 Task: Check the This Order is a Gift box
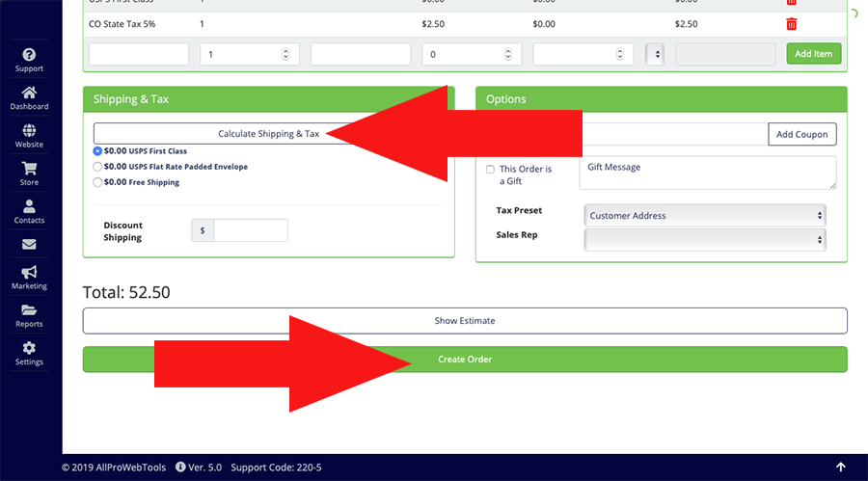click(491, 170)
